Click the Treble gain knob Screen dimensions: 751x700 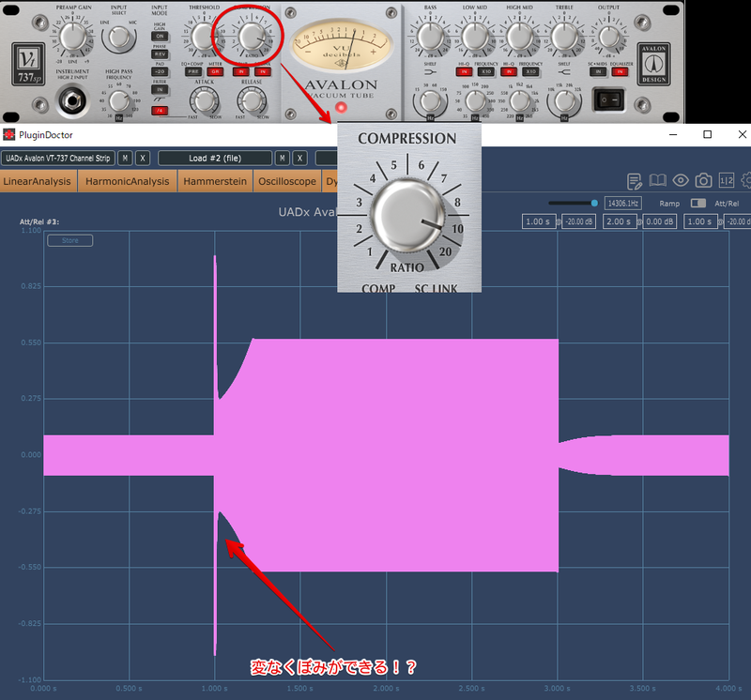564,37
